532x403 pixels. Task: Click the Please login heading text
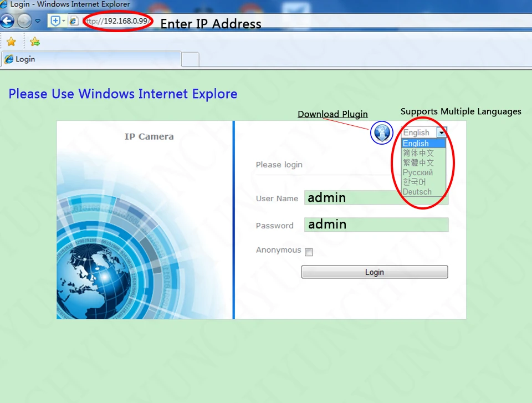tap(279, 165)
